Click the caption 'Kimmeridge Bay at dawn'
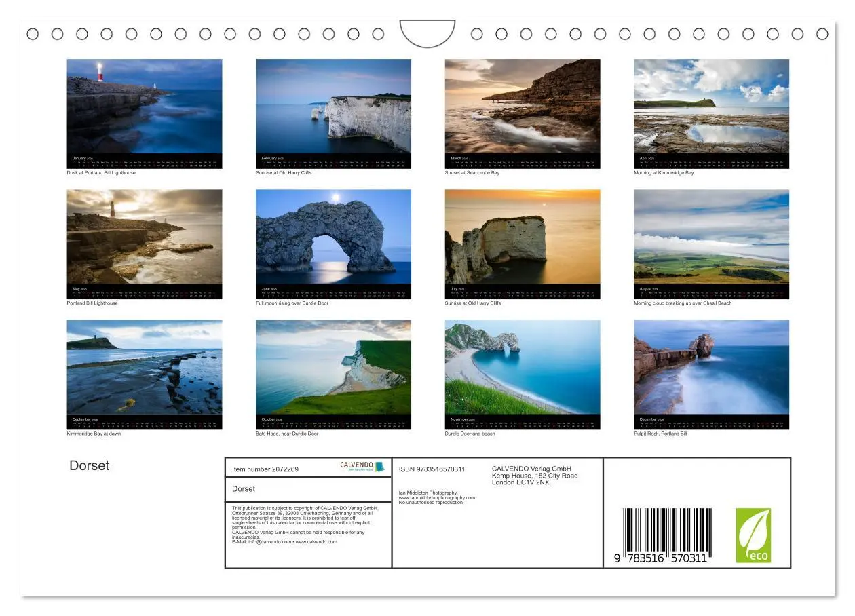855x616 pixels. 94,434
